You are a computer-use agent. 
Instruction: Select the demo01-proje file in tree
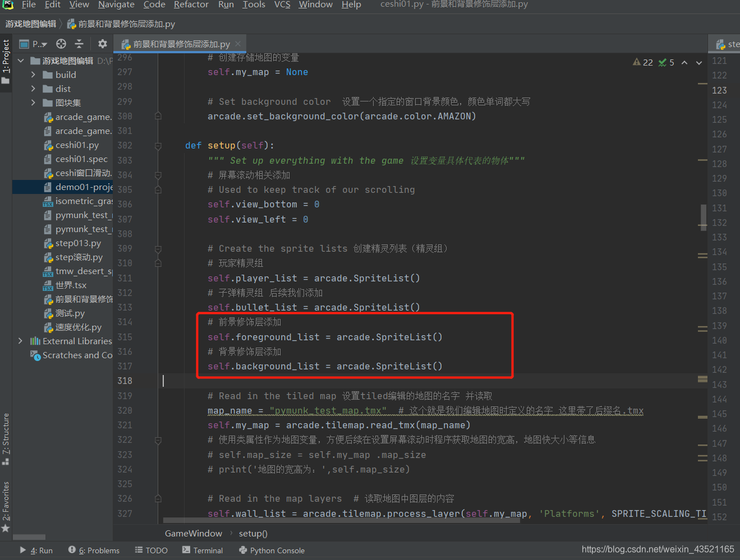[78, 187]
